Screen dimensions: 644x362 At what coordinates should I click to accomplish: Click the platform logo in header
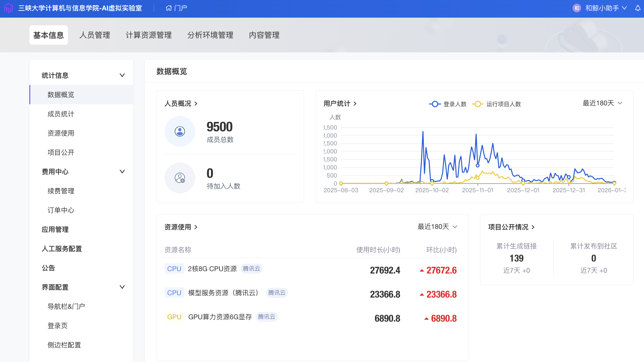[9, 8]
